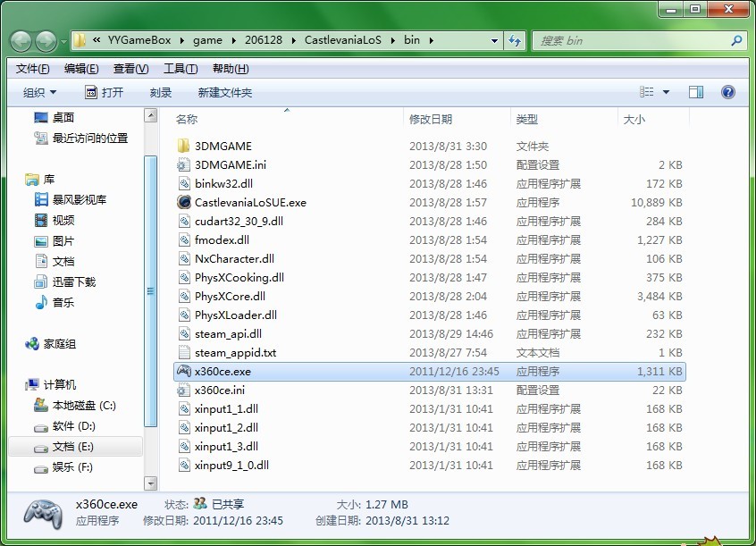The height and width of the screenshot is (546, 756).
Task: Open 娱乐 (F:) drive
Action: point(72,466)
